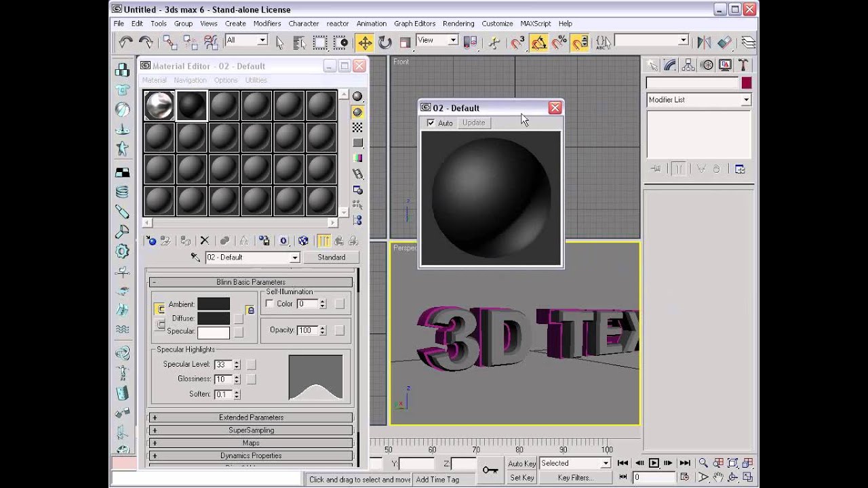Open the MAXScript menu
This screenshot has width=868, height=488.
[535, 24]
